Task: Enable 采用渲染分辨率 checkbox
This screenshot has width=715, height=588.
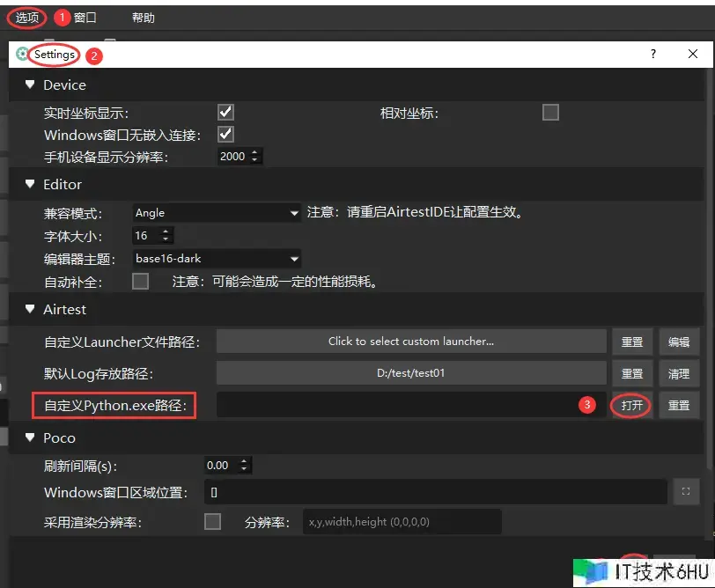Action: click(x=212, y=522)
